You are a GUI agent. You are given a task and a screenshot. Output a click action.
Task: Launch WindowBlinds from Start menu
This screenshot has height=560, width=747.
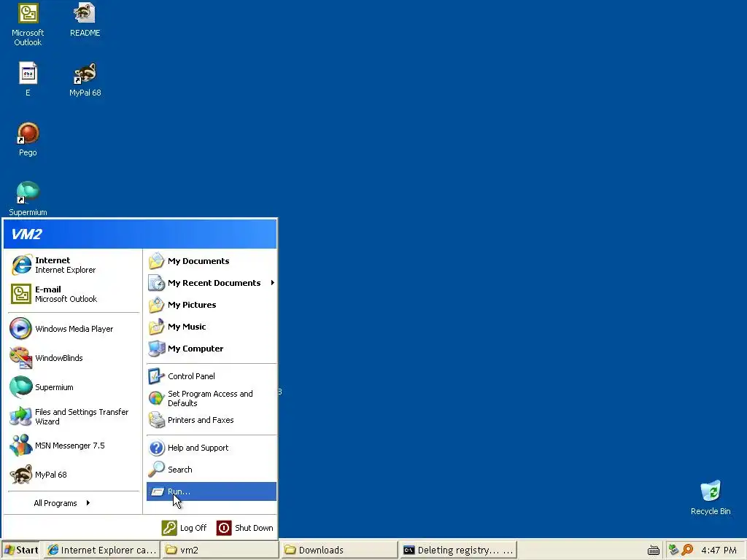point(74,358)
